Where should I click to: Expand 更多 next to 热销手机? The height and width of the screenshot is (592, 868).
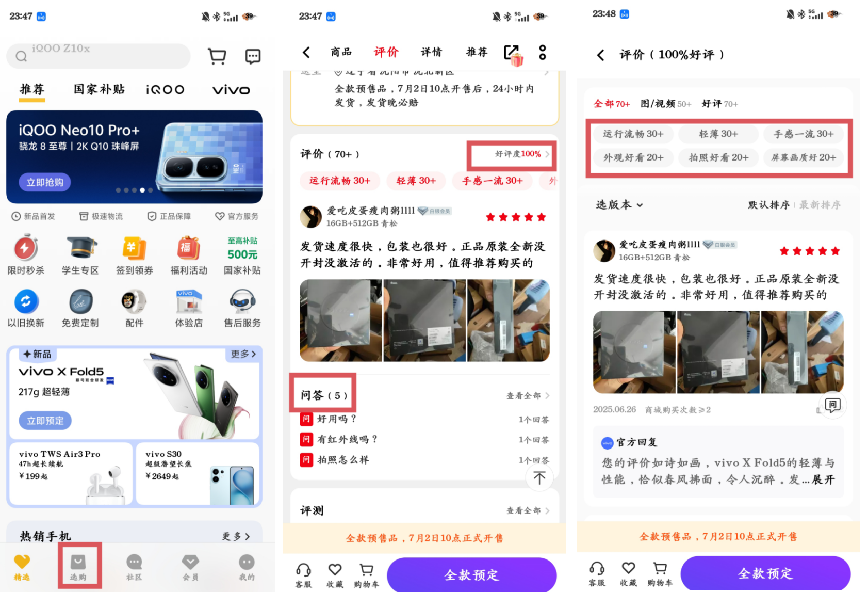236,536
